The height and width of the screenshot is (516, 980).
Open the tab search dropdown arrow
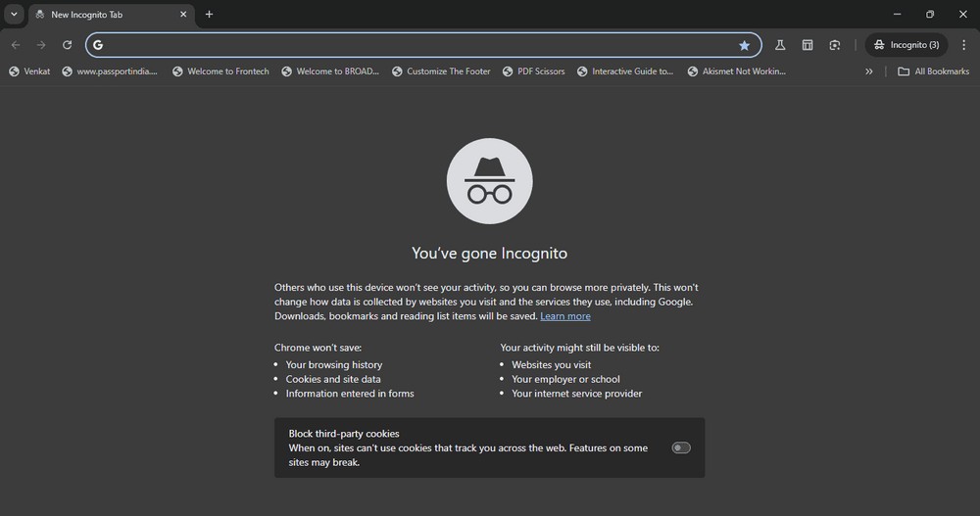14,15
